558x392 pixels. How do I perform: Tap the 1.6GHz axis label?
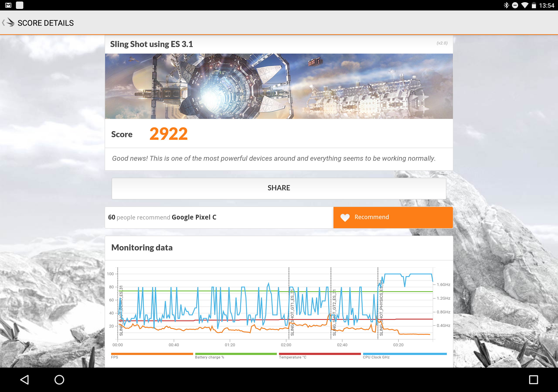coord(443,284)
